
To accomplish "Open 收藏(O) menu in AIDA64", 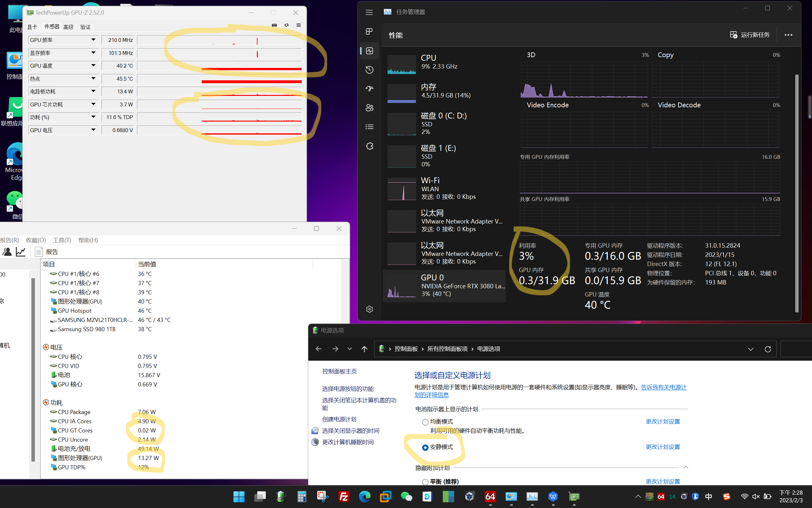I will point(36,240).
